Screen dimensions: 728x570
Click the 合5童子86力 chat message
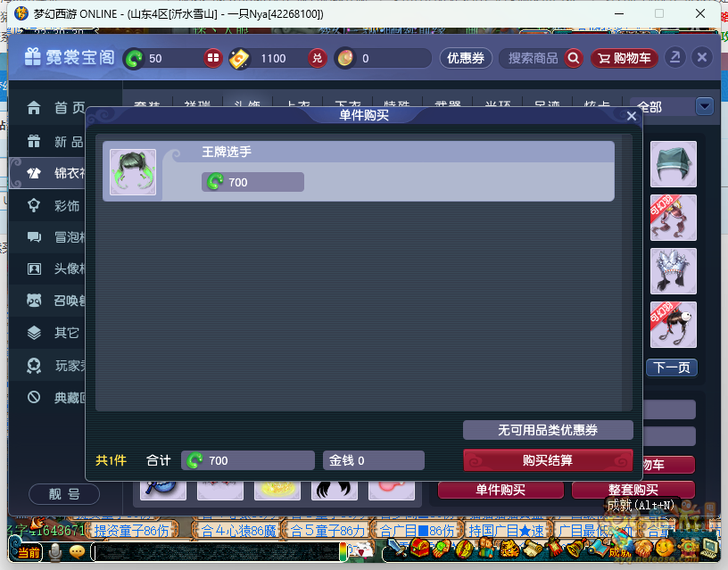point(327,531)
